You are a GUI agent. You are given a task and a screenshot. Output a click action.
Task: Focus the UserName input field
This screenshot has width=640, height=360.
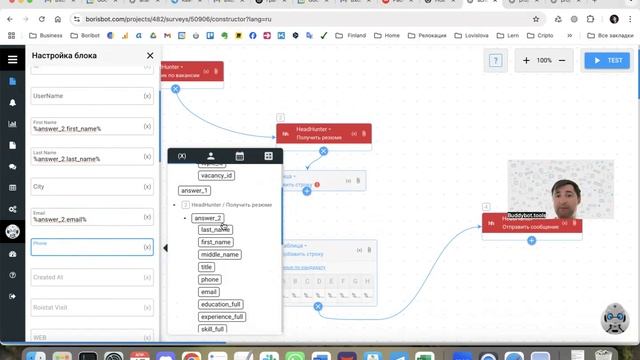tap(92, 96)
